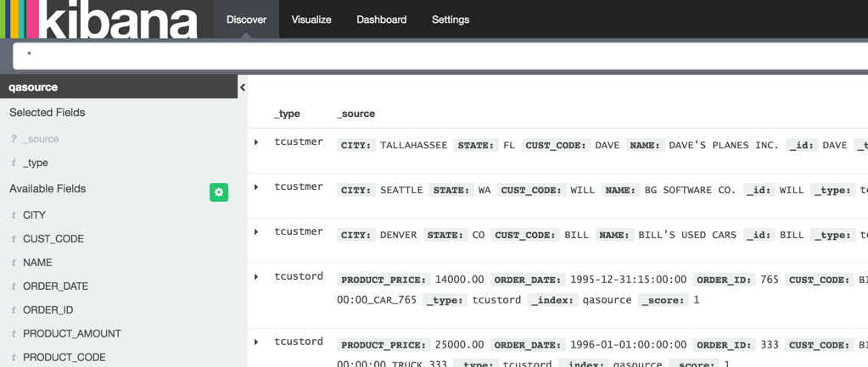868x367 pixels.
Task: Switch to the Visualize tab
Action: 311,19
